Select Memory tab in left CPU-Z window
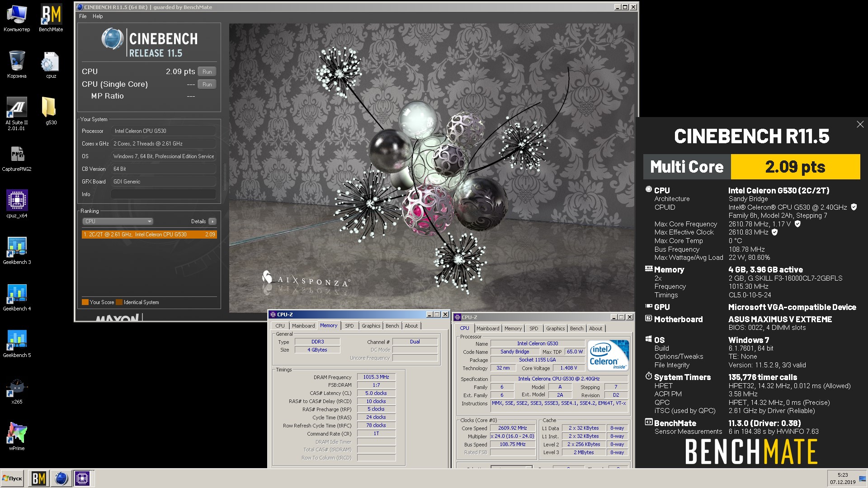The width and height of the screenshot is (868, 488). pyautogui.click(x=329, y=325)
